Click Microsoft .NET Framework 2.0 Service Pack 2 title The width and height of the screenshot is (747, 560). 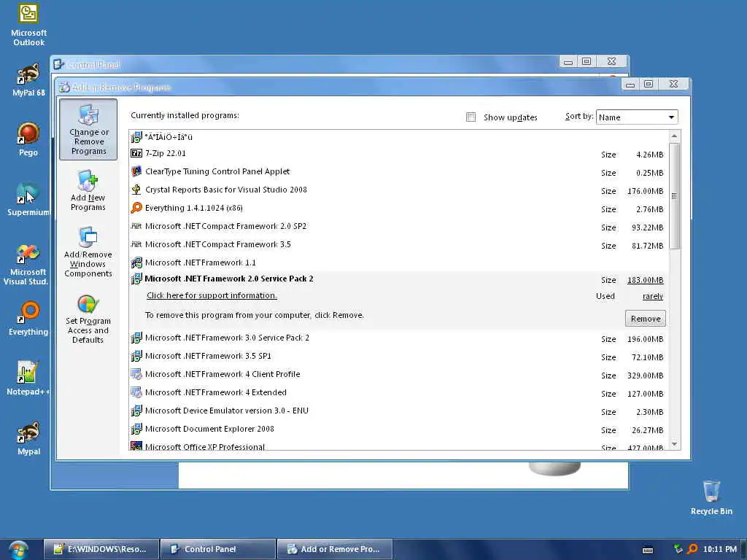pos(228,279)
